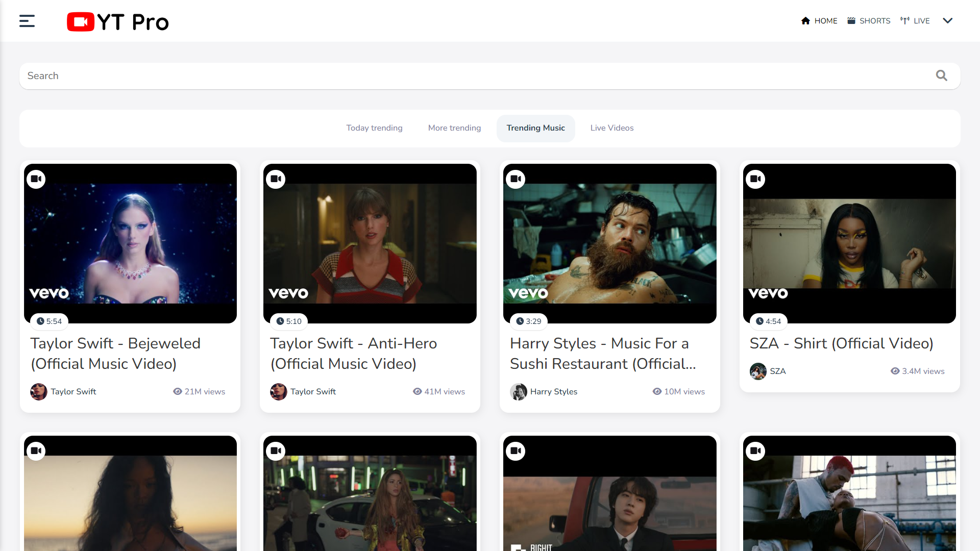Open the Harry Styles channel name
The width and height of the screenshot is (980, 551).
tap(554, 392)
